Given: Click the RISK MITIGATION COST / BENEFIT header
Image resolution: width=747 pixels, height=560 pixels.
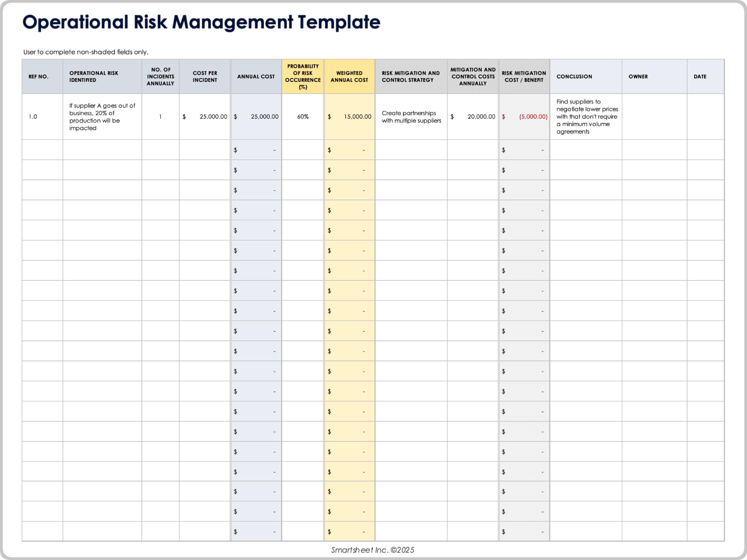Looking at the screenshot, I should 524,76.
